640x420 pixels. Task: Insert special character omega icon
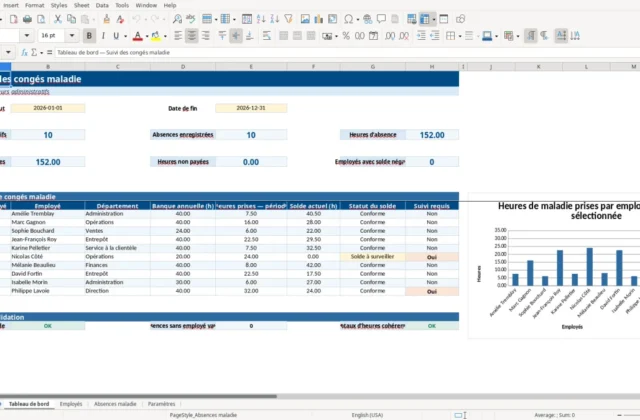click(x=349, y=19)
